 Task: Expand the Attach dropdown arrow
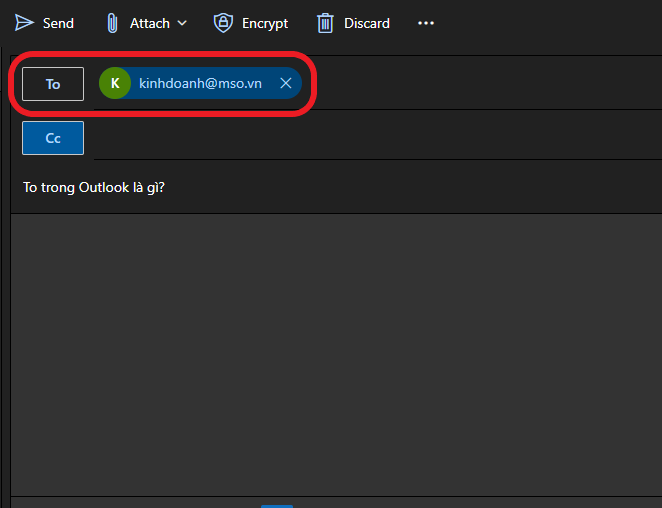point(182,23)
